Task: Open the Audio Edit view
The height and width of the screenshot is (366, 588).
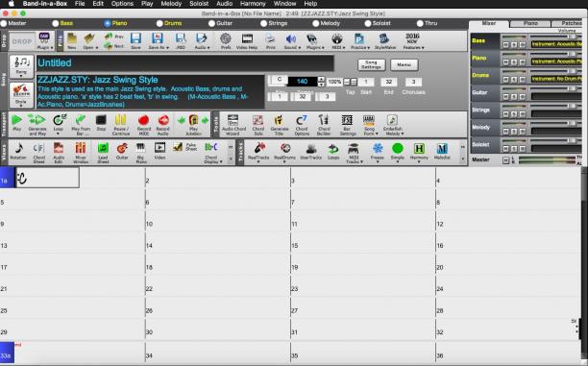Action: (x=59, y=153)
